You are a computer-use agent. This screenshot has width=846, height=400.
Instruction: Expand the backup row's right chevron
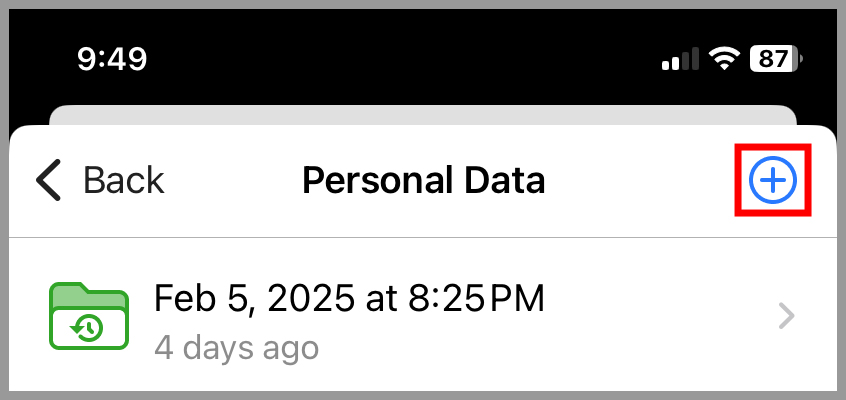787,316
